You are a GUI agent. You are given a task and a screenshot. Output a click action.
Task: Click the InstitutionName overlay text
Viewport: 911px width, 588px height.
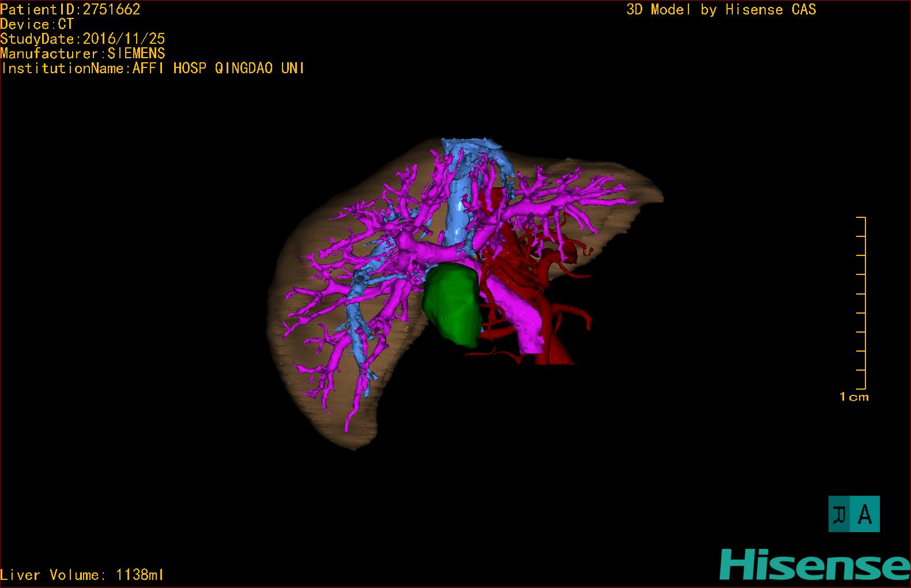pyautogui.click(x=152, y=68)
